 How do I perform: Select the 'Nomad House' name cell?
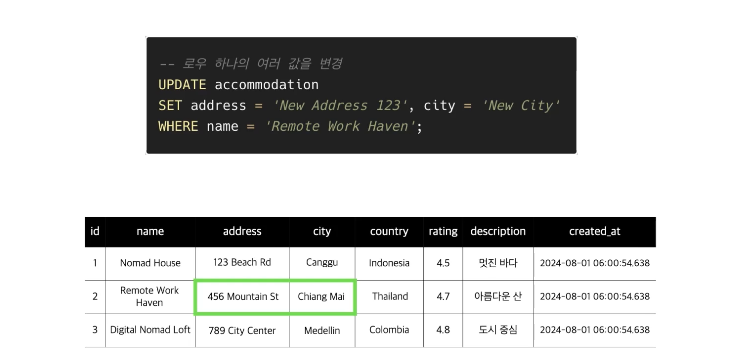pos(150,263)
